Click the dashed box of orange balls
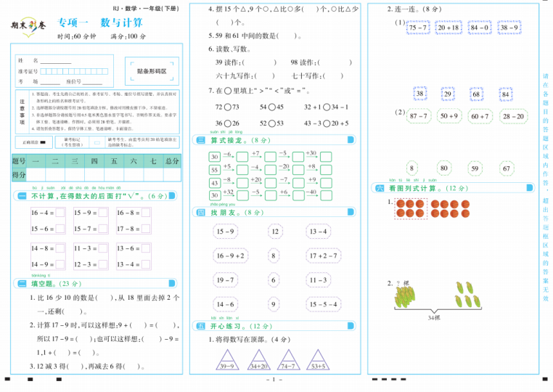The height and width of the screenshot is (392, 553). coord(411,208)
